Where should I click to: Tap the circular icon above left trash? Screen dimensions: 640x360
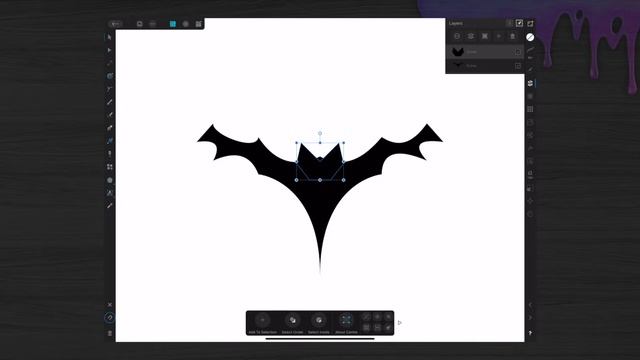109,318
